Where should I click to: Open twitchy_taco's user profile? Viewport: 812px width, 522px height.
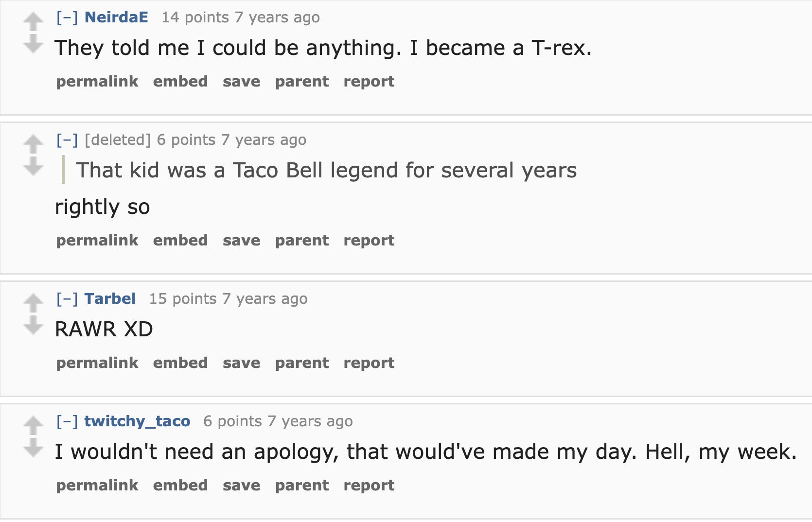point(137,421)
